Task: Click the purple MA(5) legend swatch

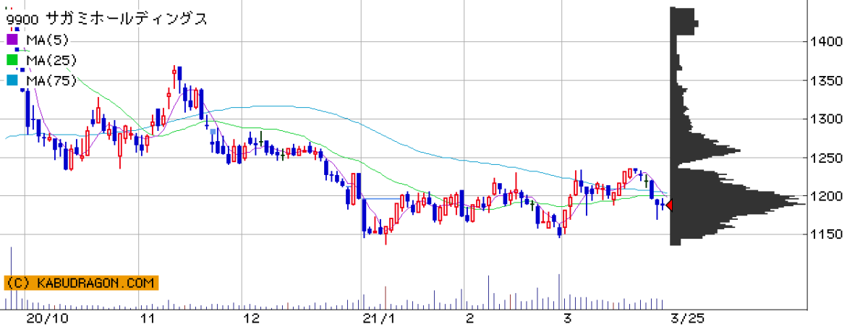Action: click(x=12, y=39)
